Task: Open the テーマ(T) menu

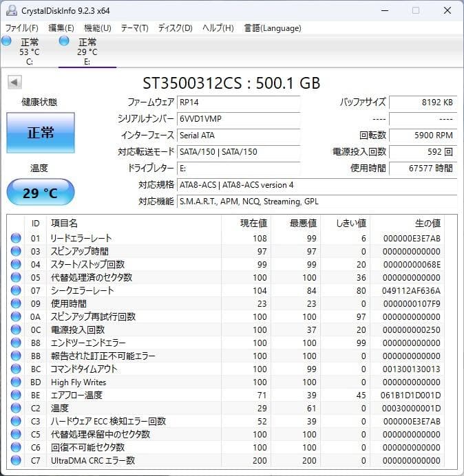Action: [135, 28]
